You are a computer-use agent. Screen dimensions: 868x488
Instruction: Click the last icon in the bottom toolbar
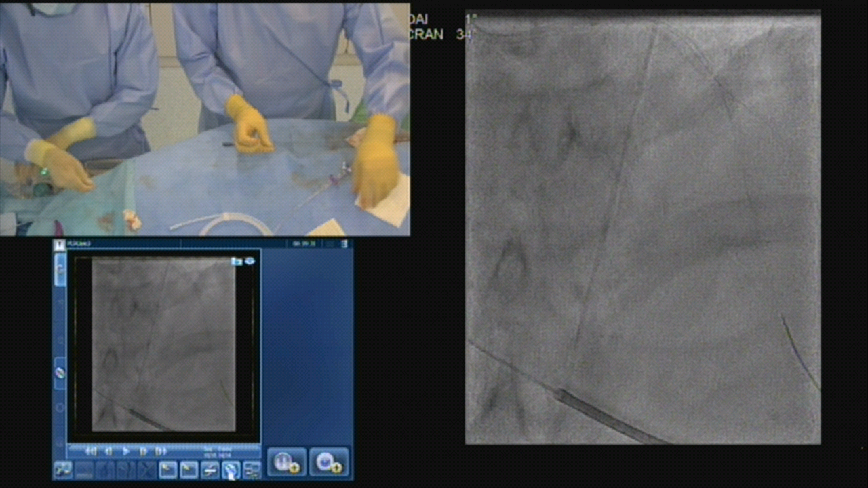252,470
